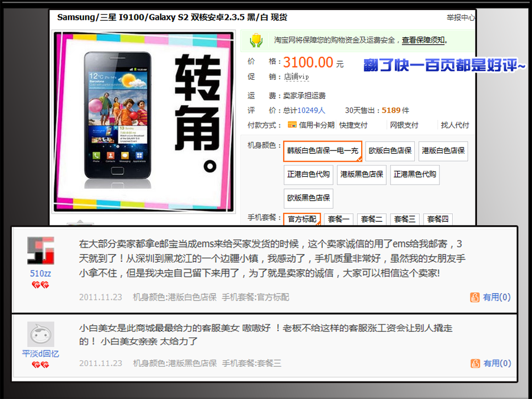Click 2011.11.23 date on 510zz review
The width and height of the screenshot is (532, 399).
(x=101, y=297)
